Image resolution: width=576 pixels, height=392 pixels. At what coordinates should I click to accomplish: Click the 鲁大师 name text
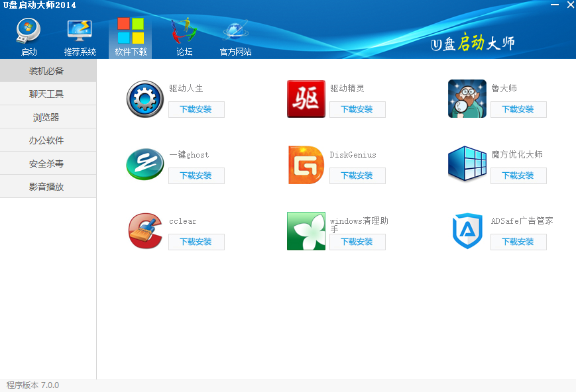pos(504,89)
